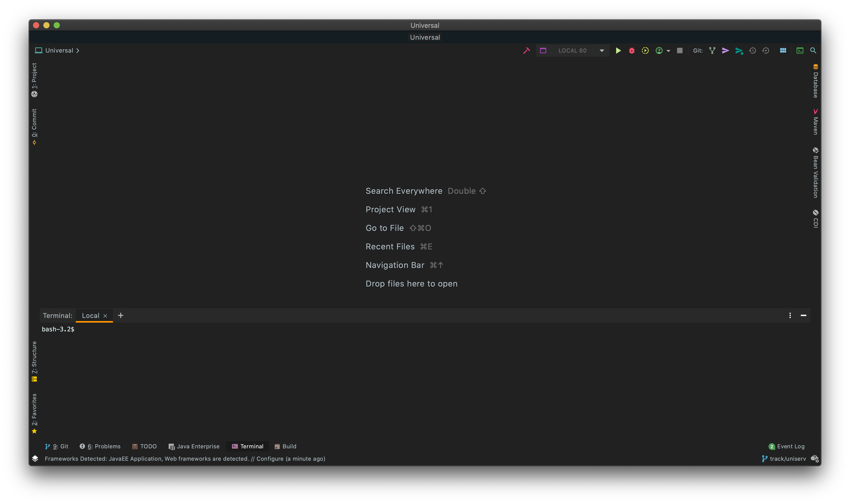
Task: Toggle tool window bars icon in status bar
Action: [35, 458]
